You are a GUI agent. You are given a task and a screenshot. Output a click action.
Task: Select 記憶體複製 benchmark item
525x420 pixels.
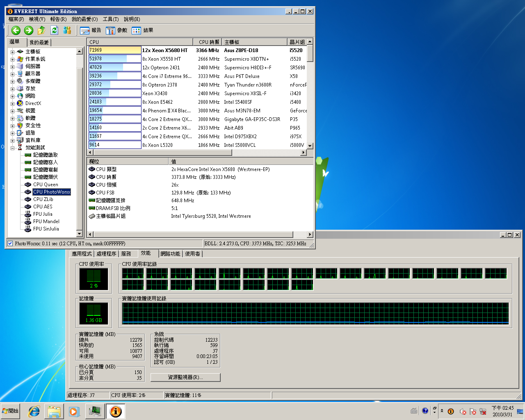[x=46, y=170]
